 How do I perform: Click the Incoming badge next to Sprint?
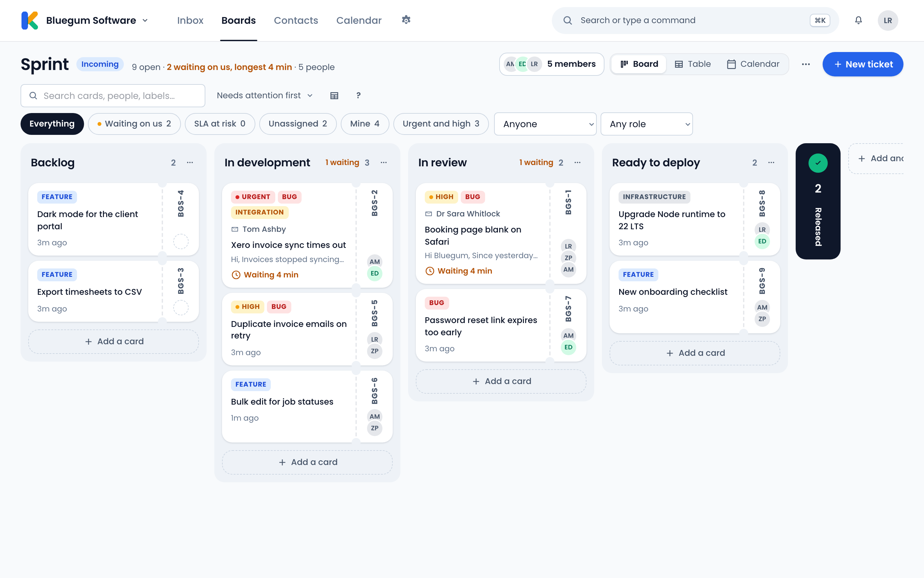(x=100, y=64)
